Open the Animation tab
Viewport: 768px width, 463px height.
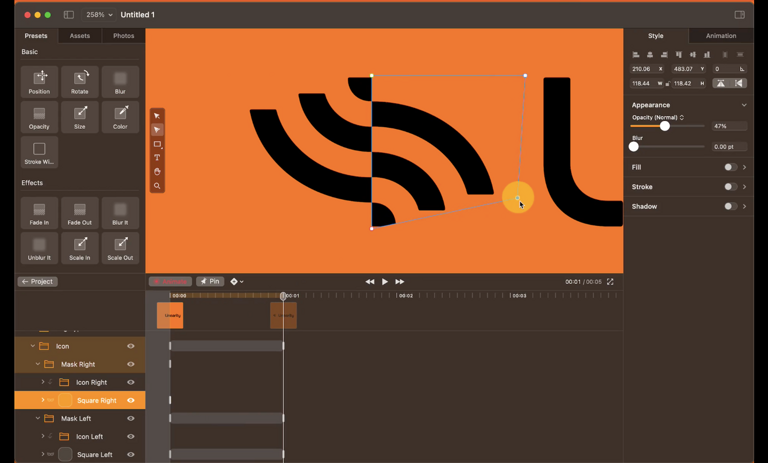click(721, 36)
